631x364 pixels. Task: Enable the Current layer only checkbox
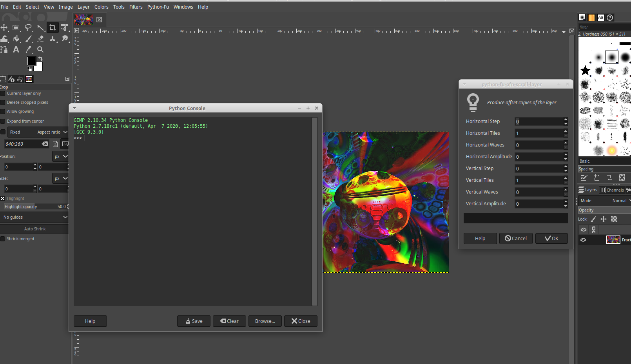[3, 94]
